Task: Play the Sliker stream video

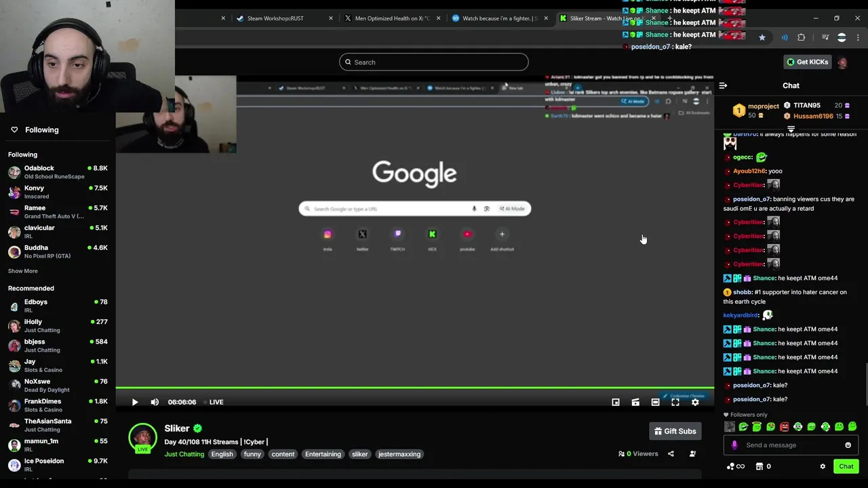Action: pos(135,402)
